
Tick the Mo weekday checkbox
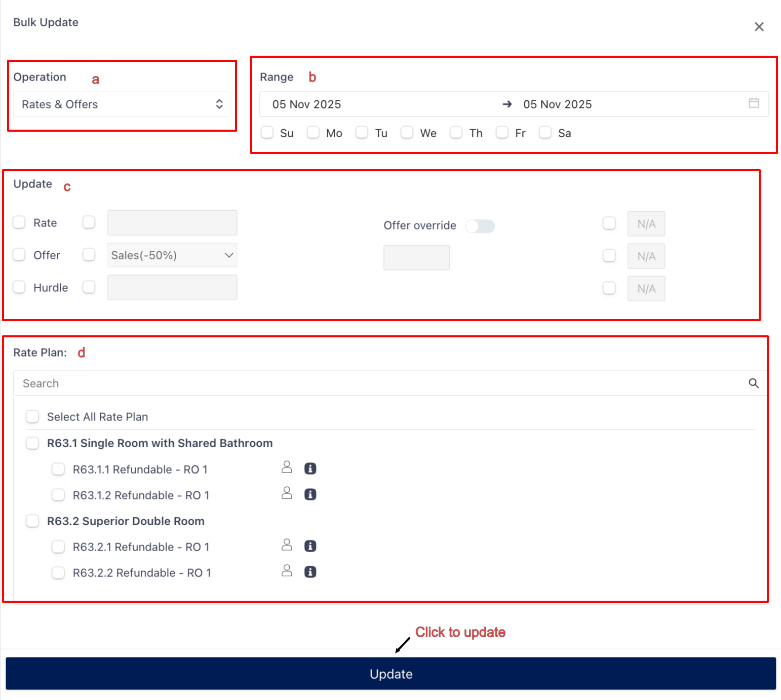point(314,133)
